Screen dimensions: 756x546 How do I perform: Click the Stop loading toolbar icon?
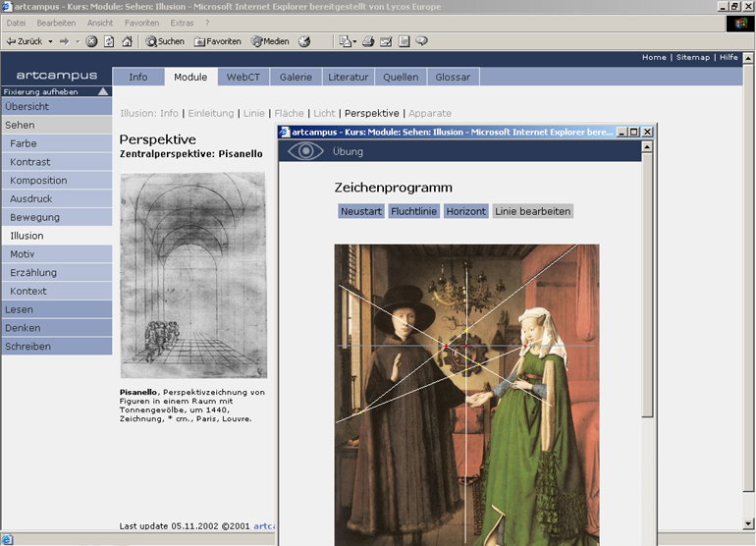(91, 41)
